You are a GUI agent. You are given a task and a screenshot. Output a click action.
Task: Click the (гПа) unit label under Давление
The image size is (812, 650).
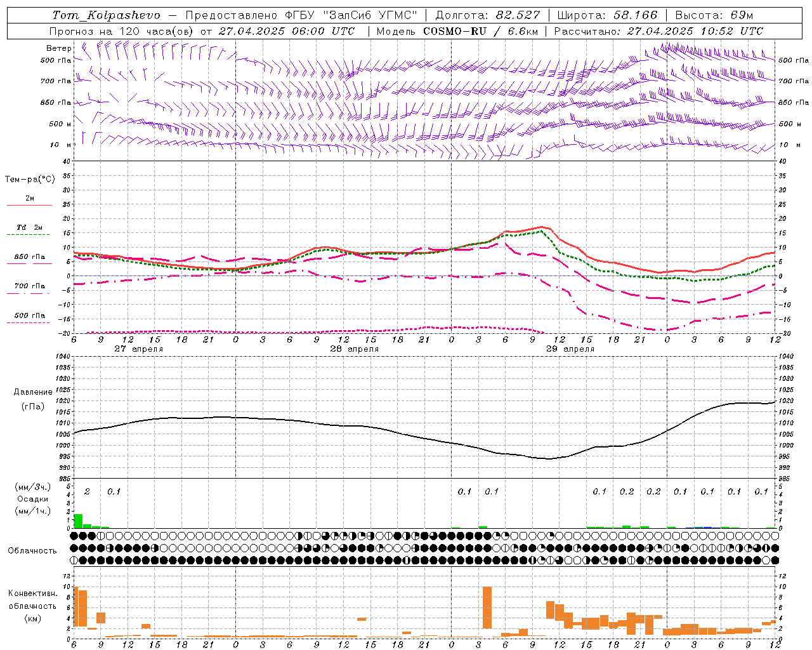tap(33, 407)
